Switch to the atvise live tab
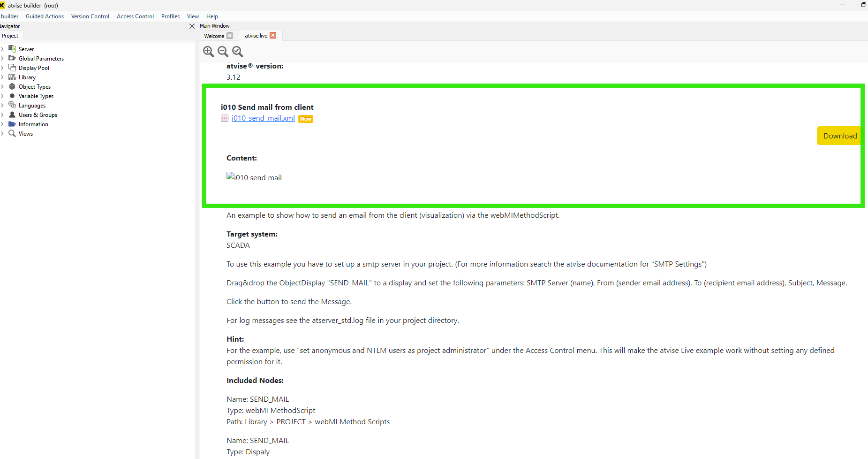The height and width of the screenshot is (459, 868). (256, 36)
